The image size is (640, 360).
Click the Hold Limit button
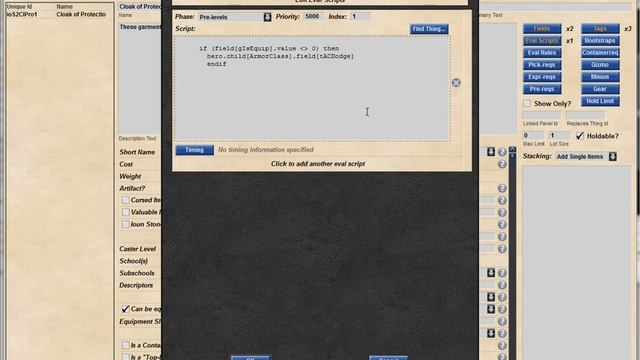[x=600, y=101]
